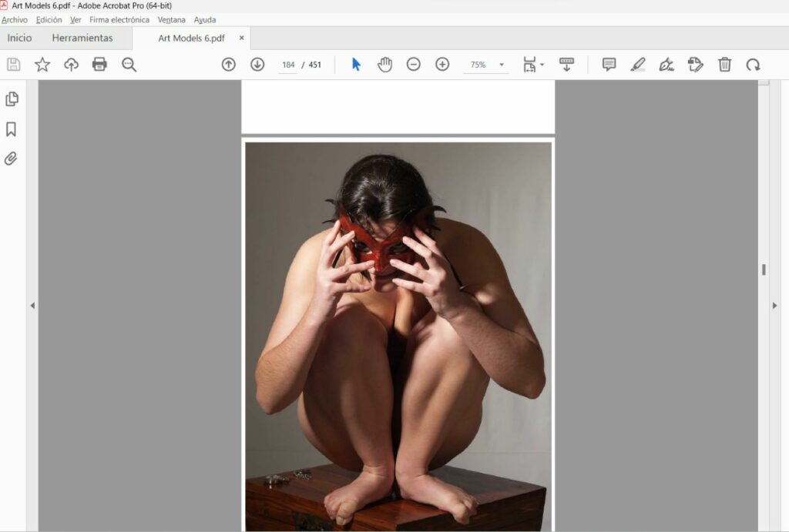Screen dimensions: 789x532
Task: Click the fit page view icon
Action: click(x=529, y=65)
